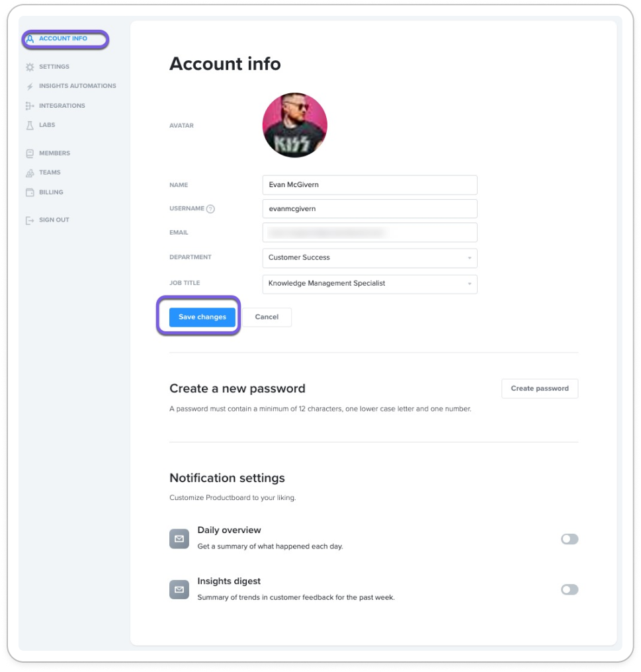Expand the Job Title dropdown arrow
Viewport: 641px width, 672px height.
(x=470, y=284)
